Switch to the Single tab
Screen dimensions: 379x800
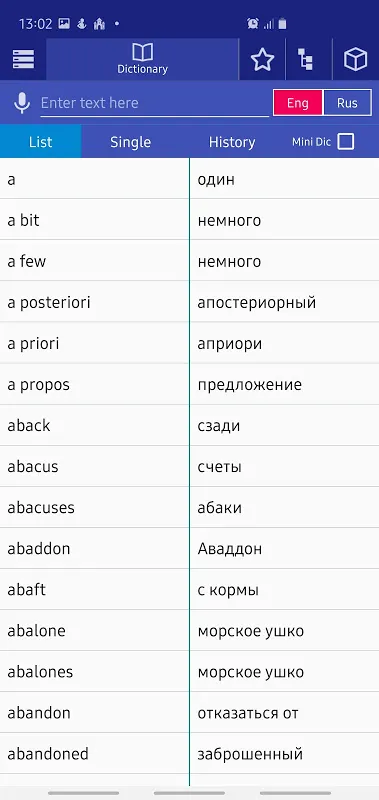click(131, 142)
